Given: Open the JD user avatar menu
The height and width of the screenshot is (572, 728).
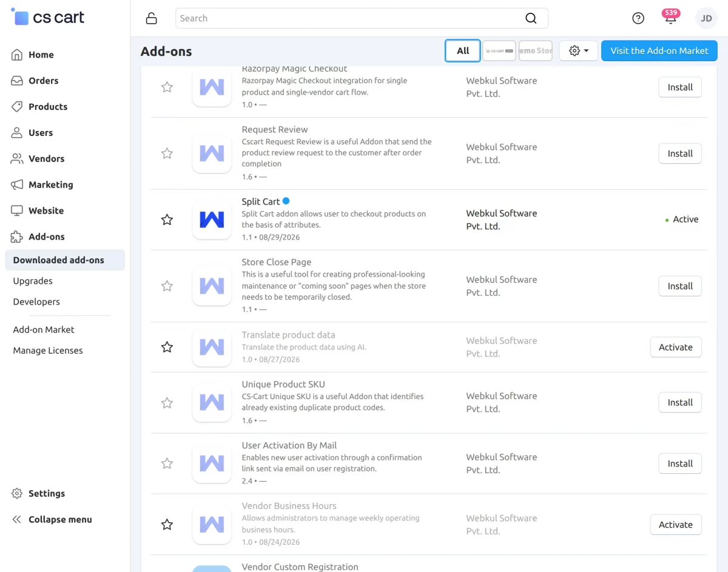Looking at the screenshot, I should coord(706,18).
